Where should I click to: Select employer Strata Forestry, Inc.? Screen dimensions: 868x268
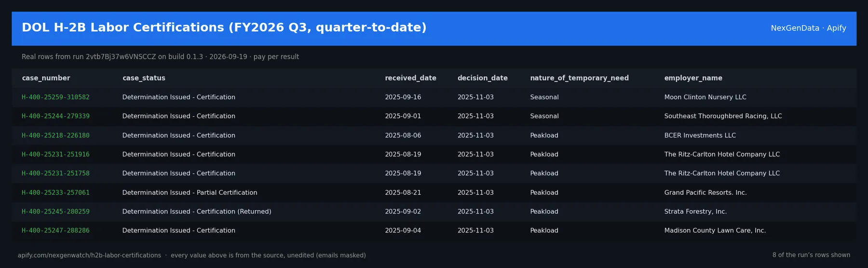(x=695, y=212)
